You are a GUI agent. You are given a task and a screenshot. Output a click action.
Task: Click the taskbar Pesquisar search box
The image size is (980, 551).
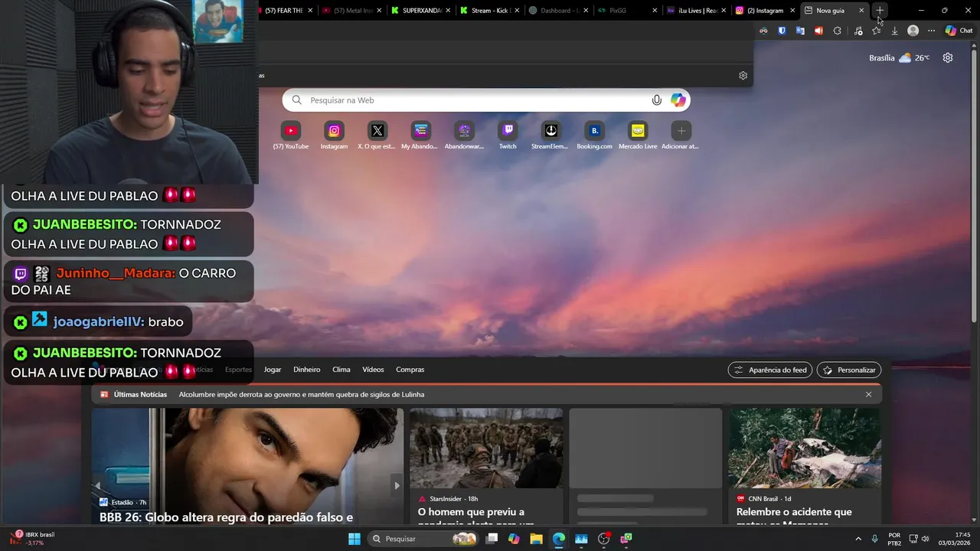pos(423,539)
